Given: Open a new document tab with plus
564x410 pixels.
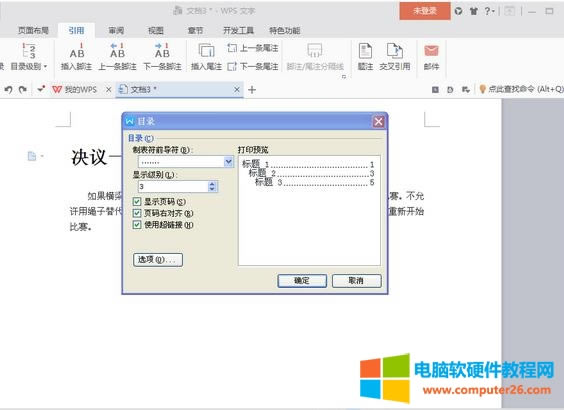Looking at the screenshot, I should coord(252,90).
